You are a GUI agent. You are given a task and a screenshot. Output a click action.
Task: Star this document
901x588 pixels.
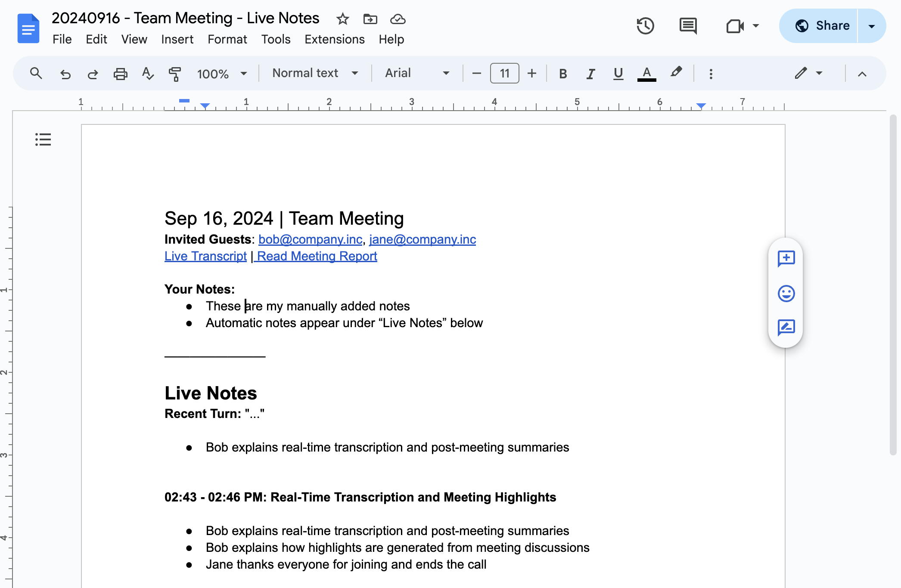(x=342, y=19)
